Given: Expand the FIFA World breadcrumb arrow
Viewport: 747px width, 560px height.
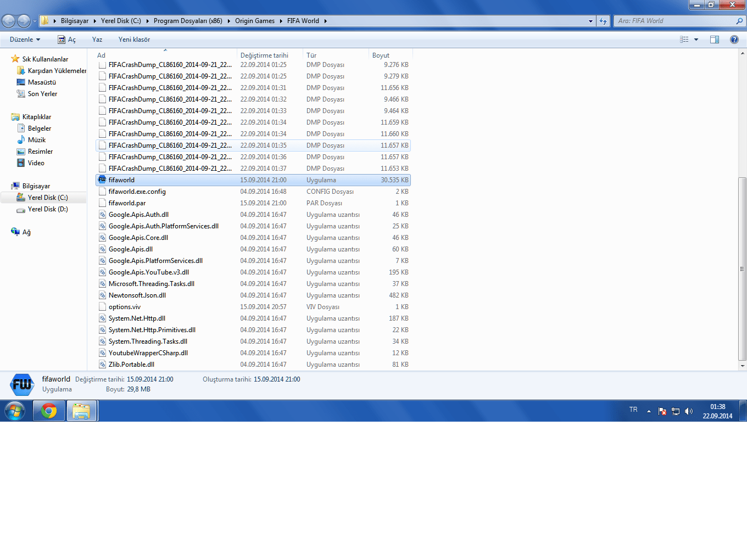Looking at the screenshot, I should (325, 21).
